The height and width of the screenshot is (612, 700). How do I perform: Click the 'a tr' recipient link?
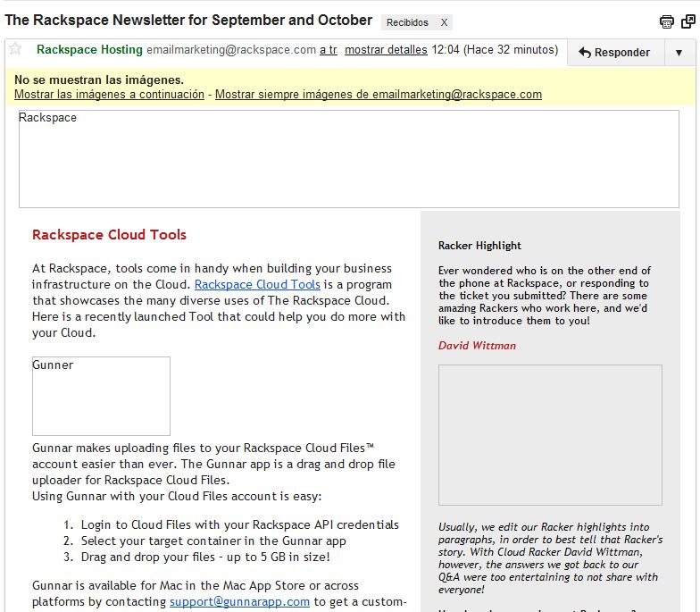329,50
